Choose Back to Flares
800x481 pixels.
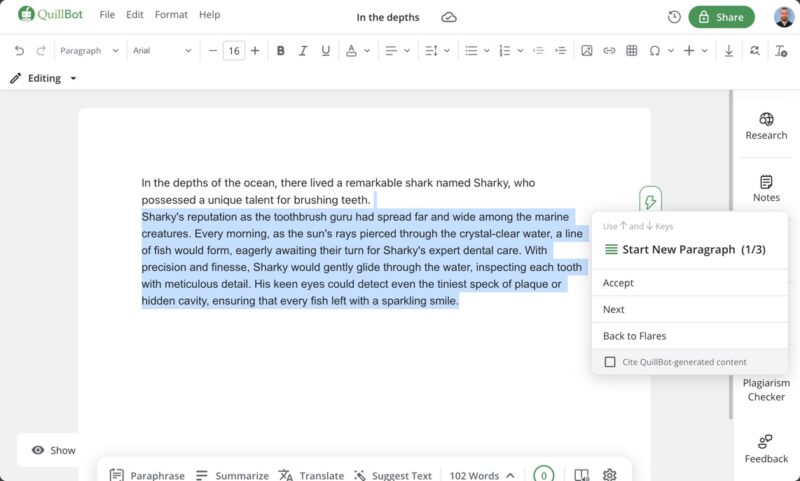690,336
